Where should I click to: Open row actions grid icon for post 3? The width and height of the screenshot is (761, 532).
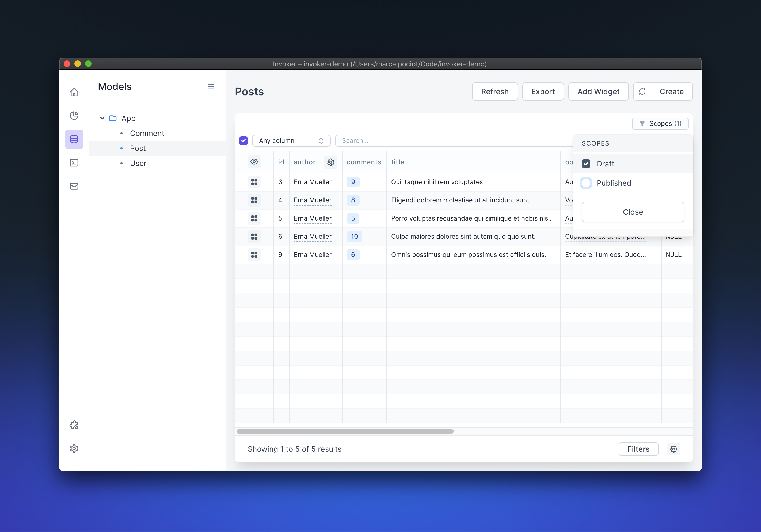pyautogui.click(x=254, y=182)
